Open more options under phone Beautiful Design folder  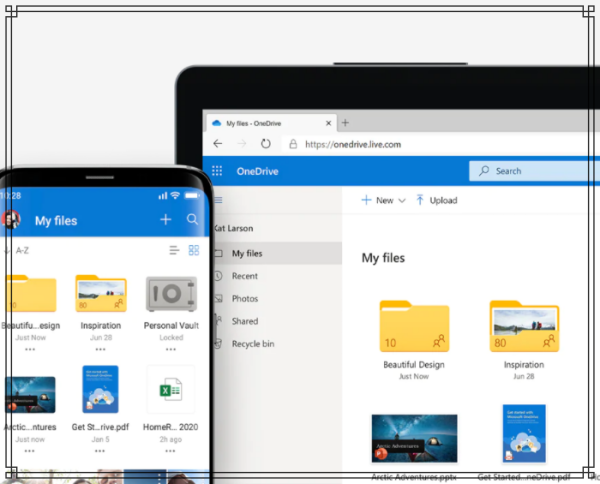tap(30, 349)
